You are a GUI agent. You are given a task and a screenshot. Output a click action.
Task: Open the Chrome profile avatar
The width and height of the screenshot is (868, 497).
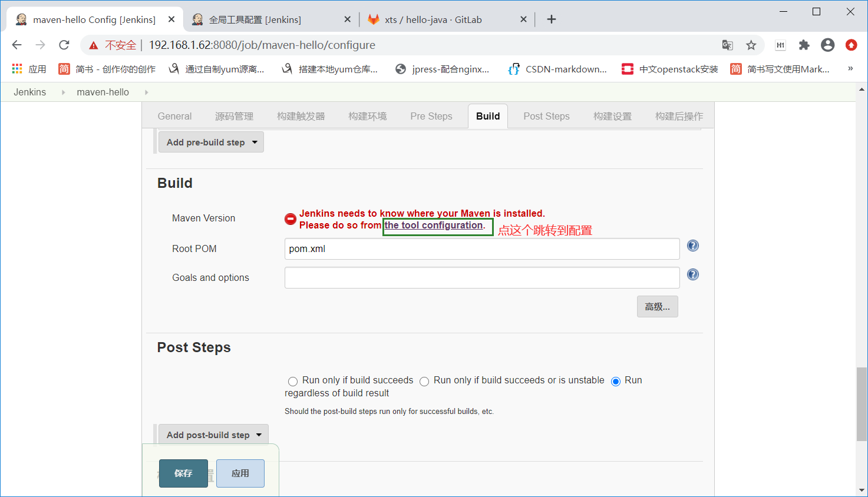[827, 45]
